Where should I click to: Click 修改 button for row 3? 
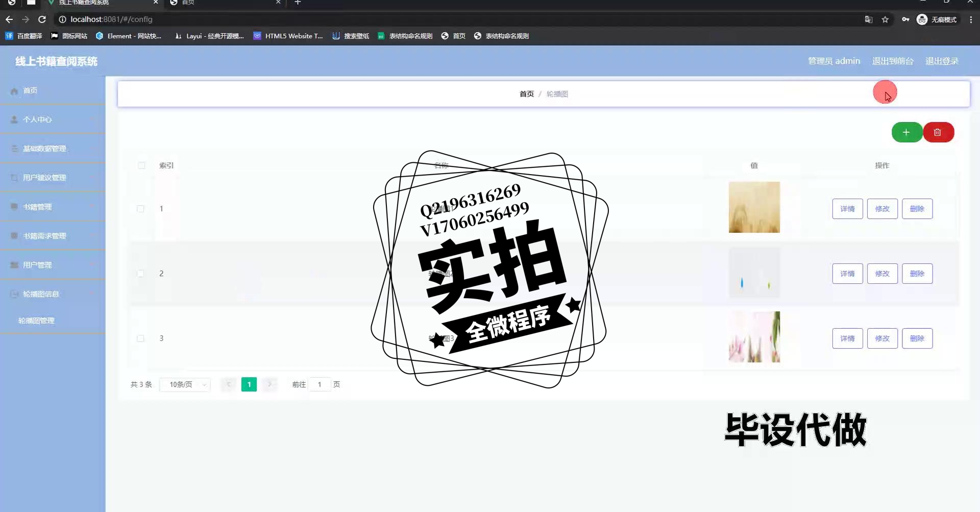coord(882,338)
